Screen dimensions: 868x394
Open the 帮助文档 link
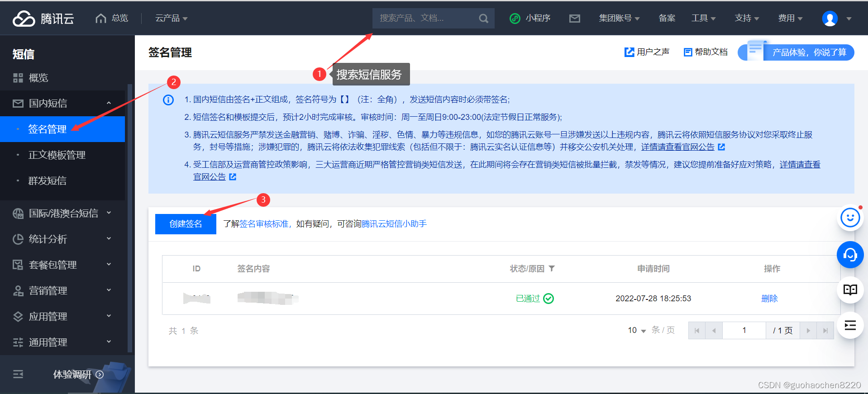706,52
